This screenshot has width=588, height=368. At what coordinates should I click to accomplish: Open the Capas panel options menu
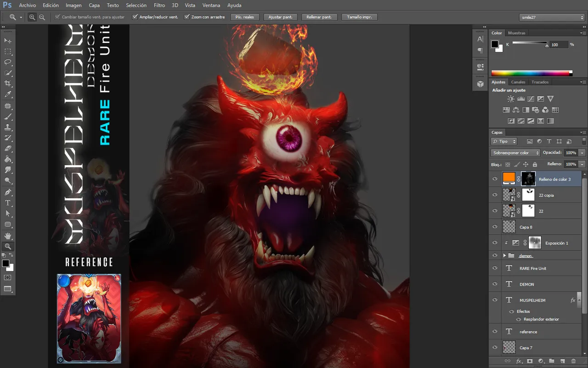582,132
